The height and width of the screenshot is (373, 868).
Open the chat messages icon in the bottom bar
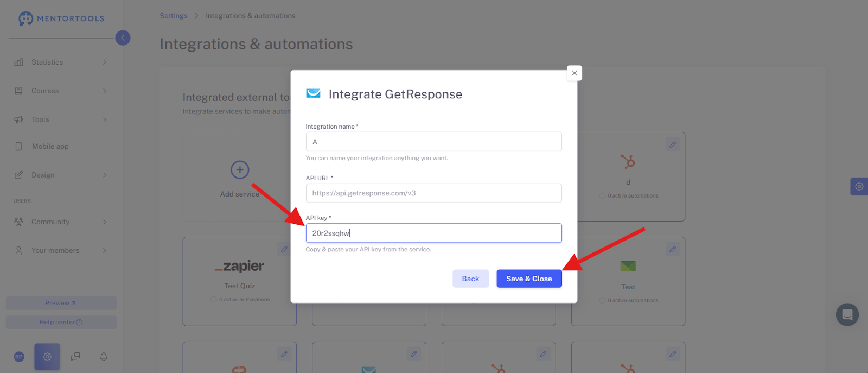(75, 357)
